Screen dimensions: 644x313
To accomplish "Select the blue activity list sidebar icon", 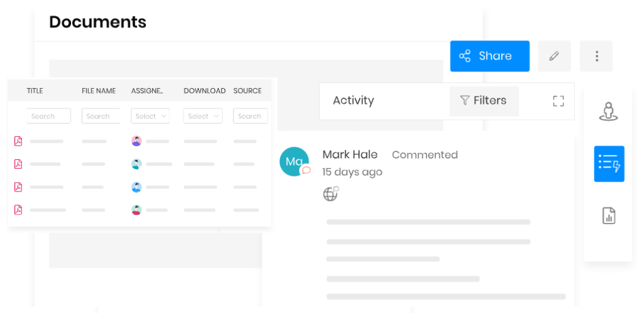I will pyautogui.click(x=609, y=164).
